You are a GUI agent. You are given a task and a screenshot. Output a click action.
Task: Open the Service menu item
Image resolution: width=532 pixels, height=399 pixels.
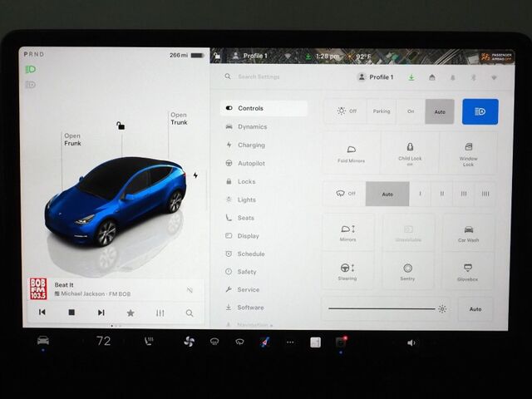coord(243,289)
